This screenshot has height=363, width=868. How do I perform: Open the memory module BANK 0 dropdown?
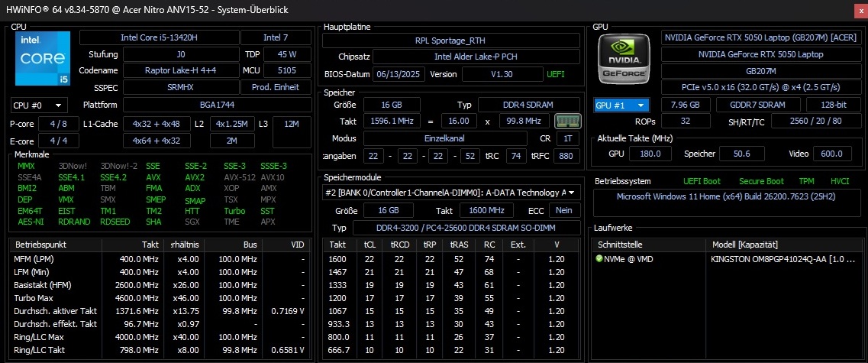pos(450,193)
